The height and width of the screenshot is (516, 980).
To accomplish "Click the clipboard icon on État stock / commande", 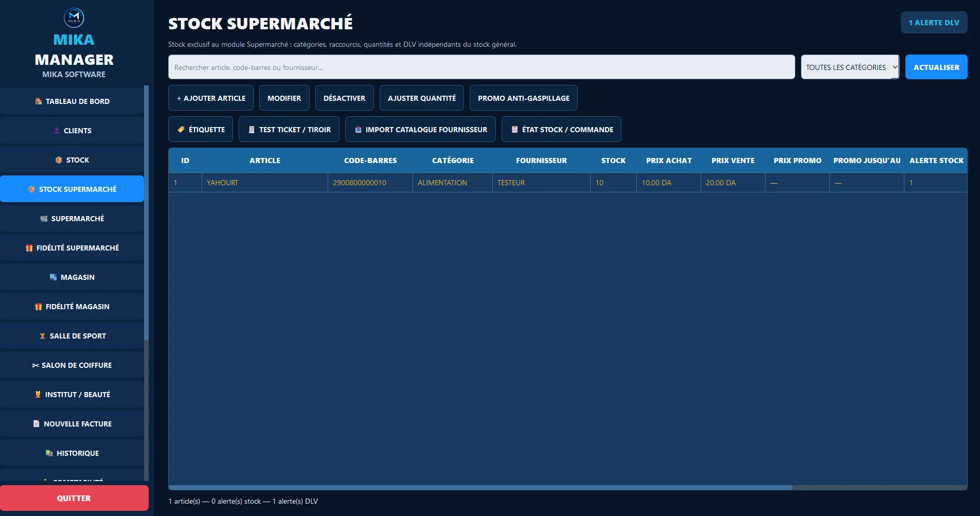I will coord(514,130).
